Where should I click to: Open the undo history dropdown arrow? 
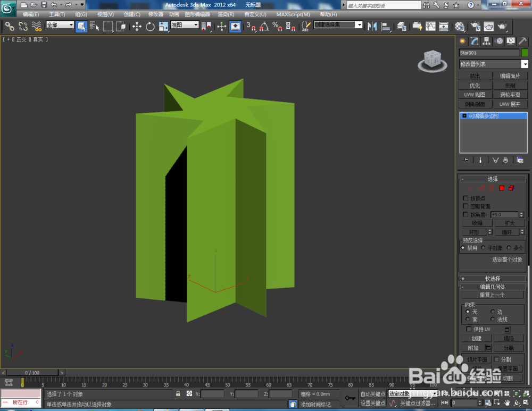click(61, 5)
